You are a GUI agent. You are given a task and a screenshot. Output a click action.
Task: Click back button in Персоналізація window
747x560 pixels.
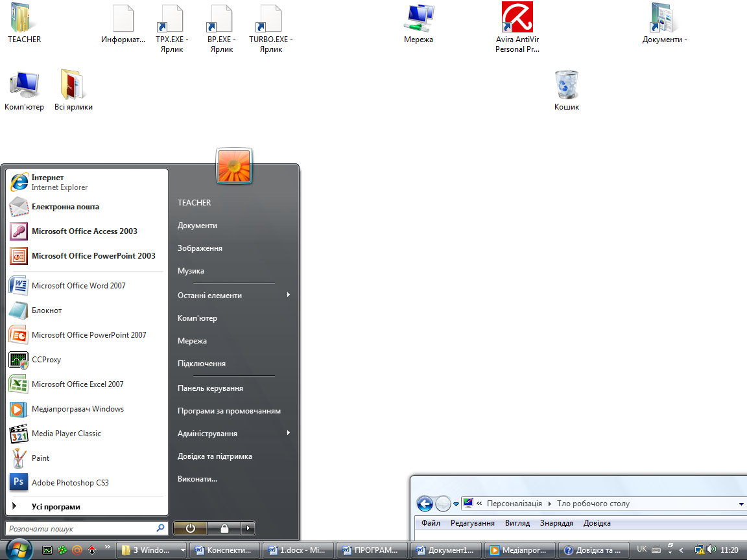[425, 504]
